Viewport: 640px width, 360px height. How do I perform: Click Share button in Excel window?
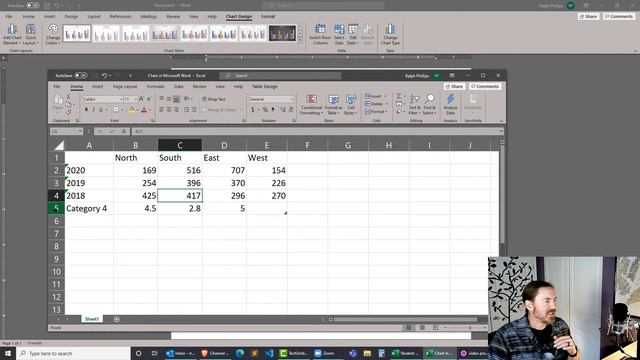point(454,87)
